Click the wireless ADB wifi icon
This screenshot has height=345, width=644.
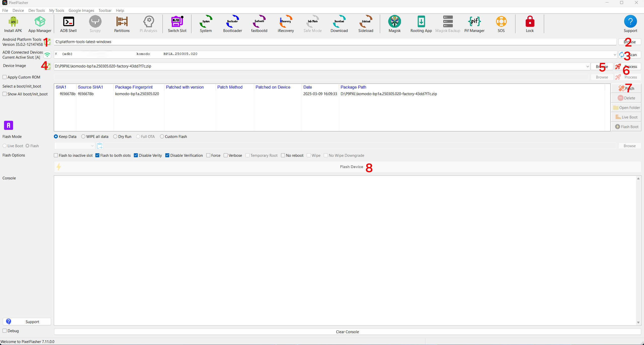(47, 55)
